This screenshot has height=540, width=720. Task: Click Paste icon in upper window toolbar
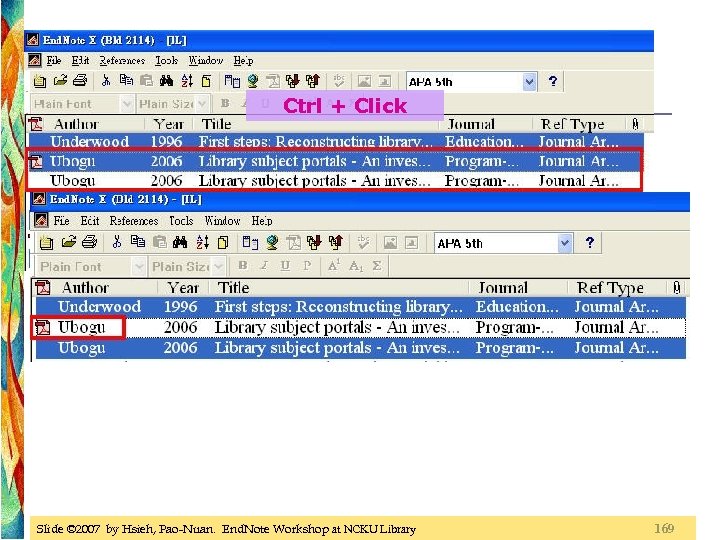(x=146, y=81)
